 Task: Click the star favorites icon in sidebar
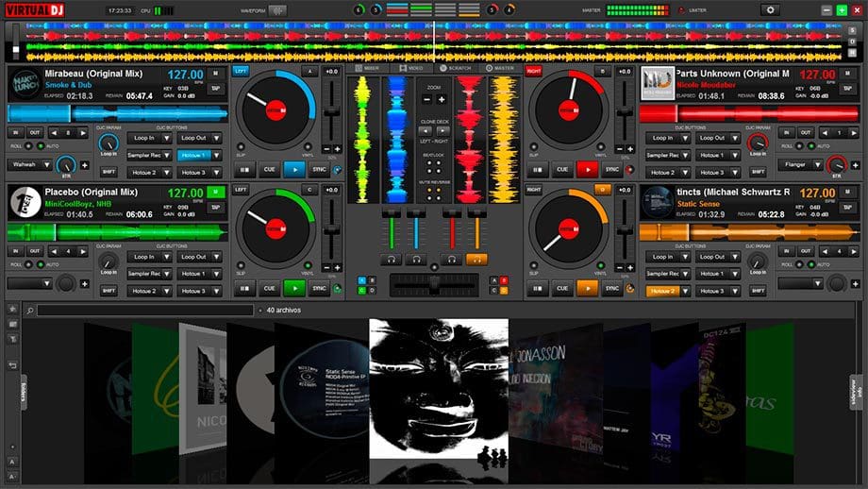[12, 309]
